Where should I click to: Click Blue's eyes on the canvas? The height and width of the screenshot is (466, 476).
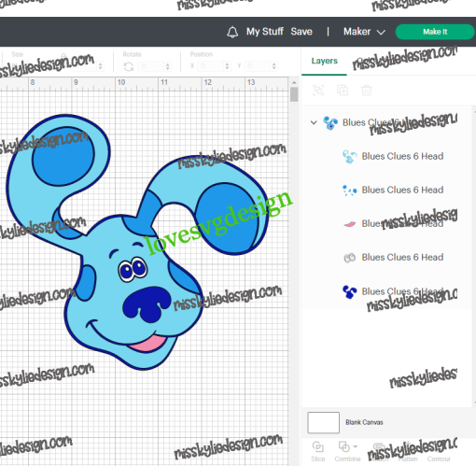coord(133,269)
